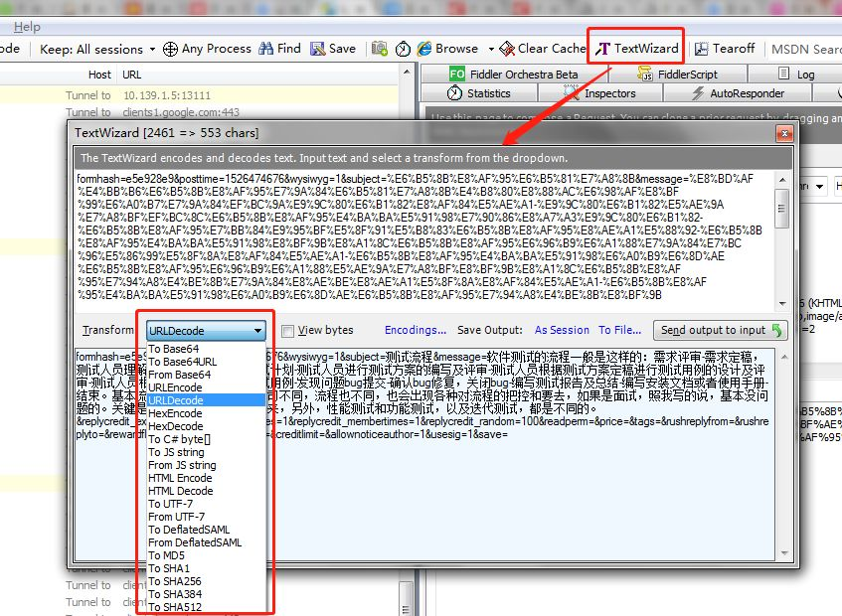Select HexEncode transform option
The width and height of the screenshot is (842, 616).
[x=206, y=413]
